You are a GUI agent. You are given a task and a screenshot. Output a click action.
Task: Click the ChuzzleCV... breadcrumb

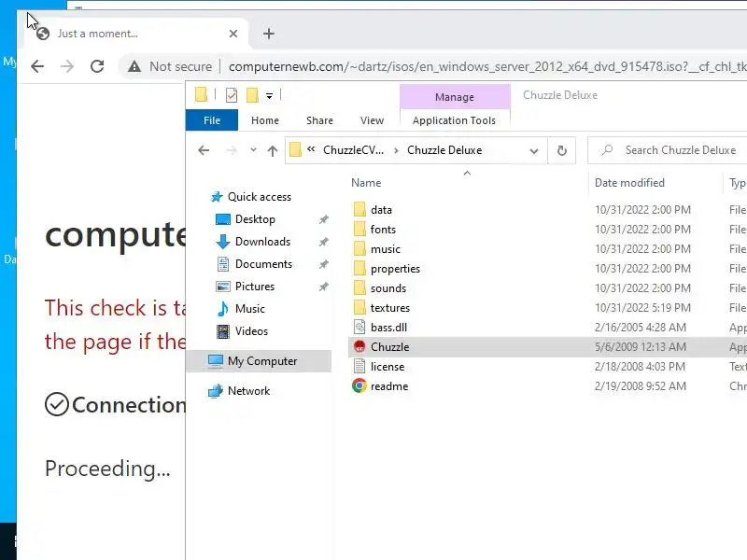[353, 150]
